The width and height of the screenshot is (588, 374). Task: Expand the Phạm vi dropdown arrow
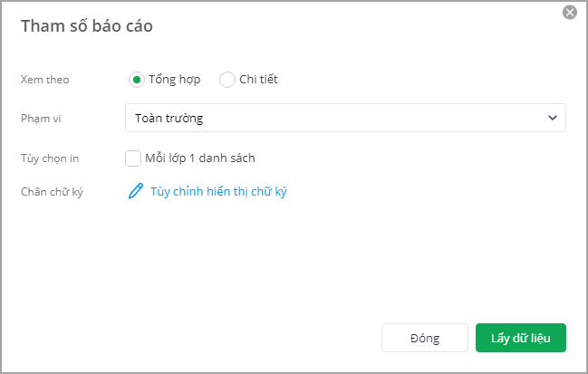click(x=553, y=118)
